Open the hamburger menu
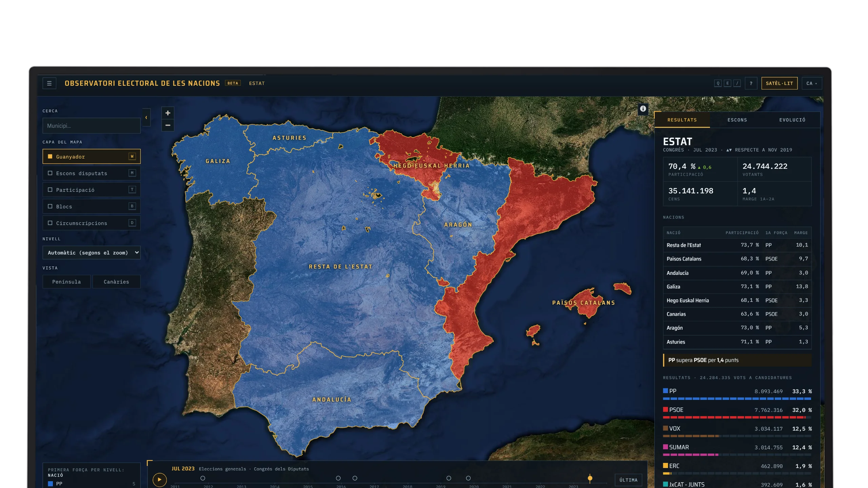The height and width of the screenshot is (488, 868). [x=49, y=83]
